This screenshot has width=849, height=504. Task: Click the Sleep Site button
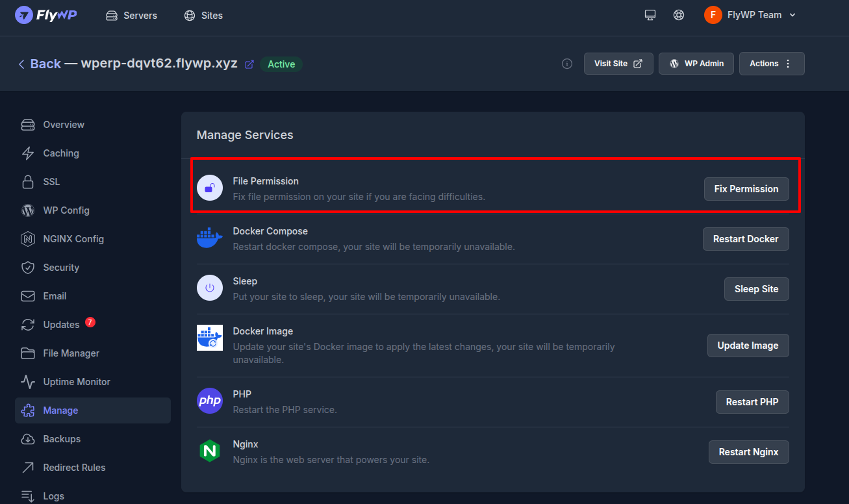(x=756, y=289)
